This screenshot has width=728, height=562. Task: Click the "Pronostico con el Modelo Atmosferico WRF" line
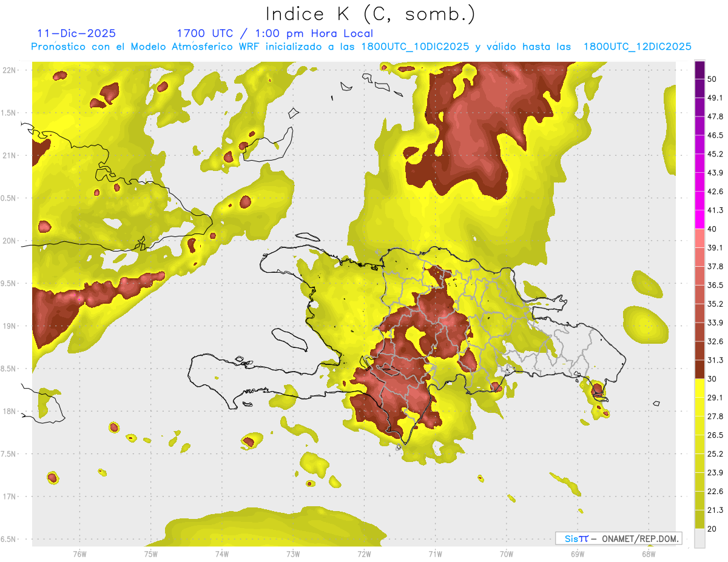coord(362,47)
